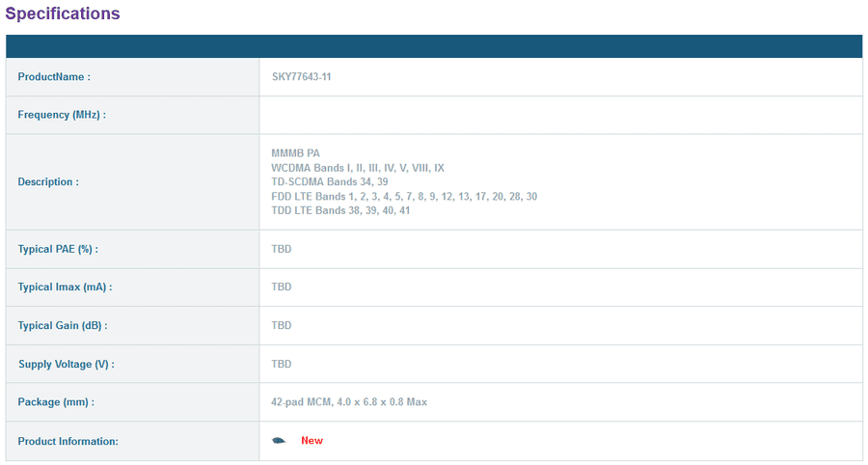
Task: Select the TBD value for Typical Imax
Action: 282,287
